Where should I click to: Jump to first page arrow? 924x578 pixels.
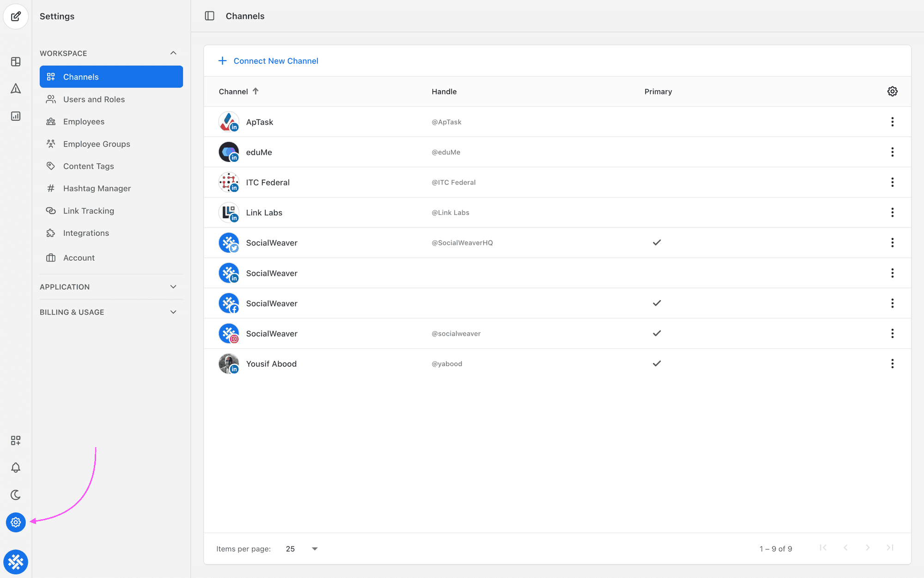tap(823, 548)
